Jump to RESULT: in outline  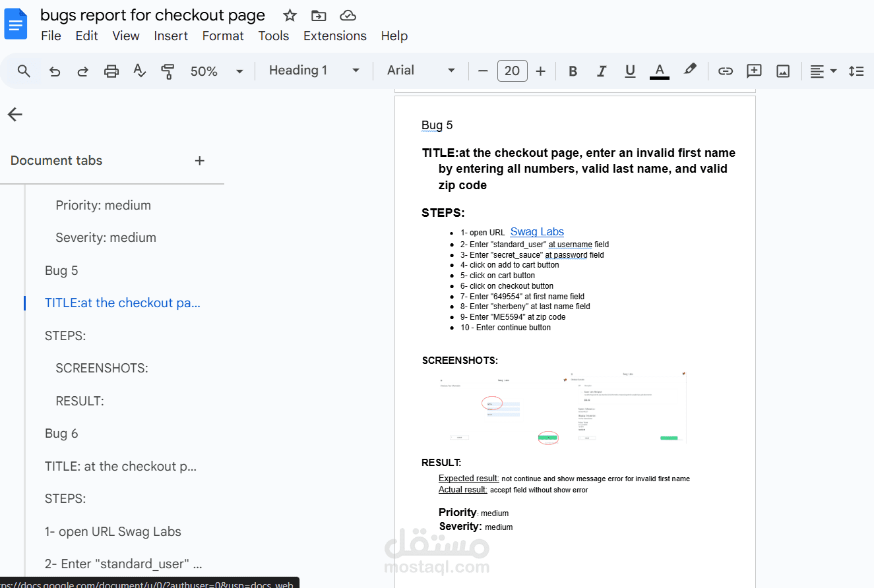pos(80,401)
